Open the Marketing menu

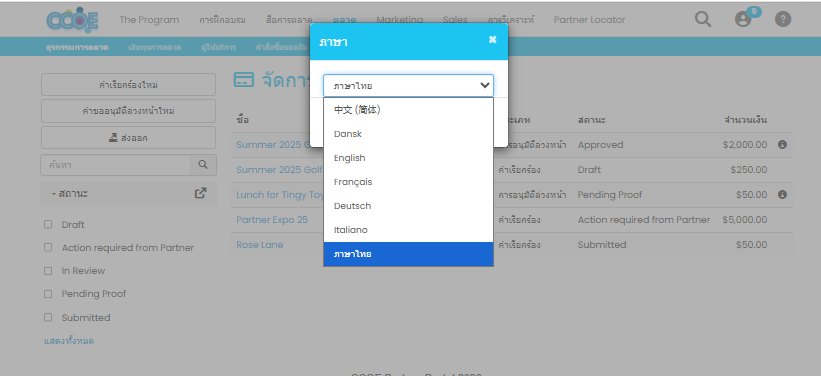[400, 20]
